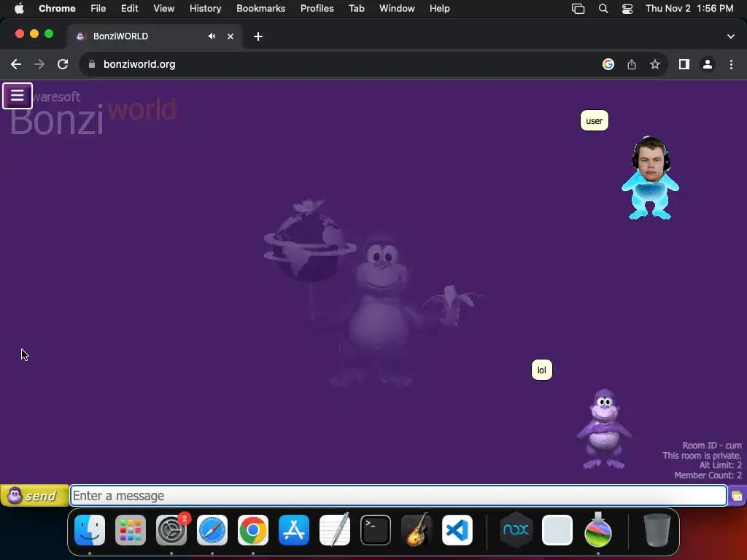Launch Safari from the Dock
This screenshot has height=560, width=747.
point(212,530)
